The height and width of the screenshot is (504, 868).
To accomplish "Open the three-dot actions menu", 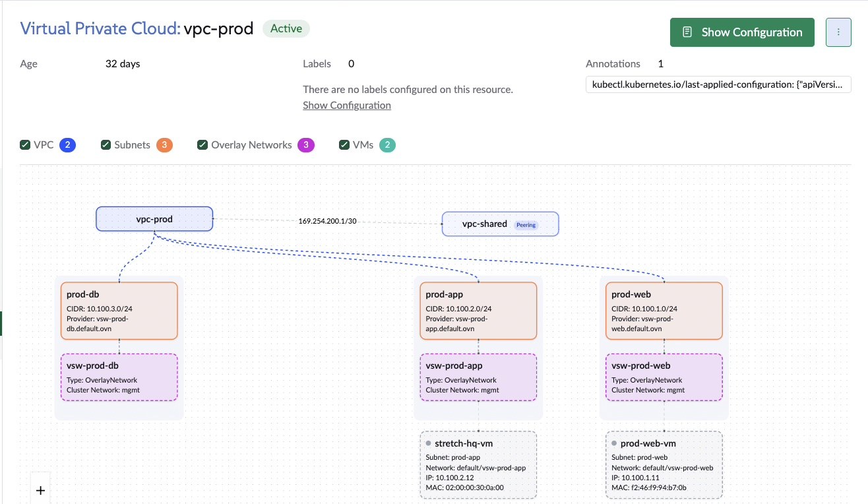I will click(838, 32).
